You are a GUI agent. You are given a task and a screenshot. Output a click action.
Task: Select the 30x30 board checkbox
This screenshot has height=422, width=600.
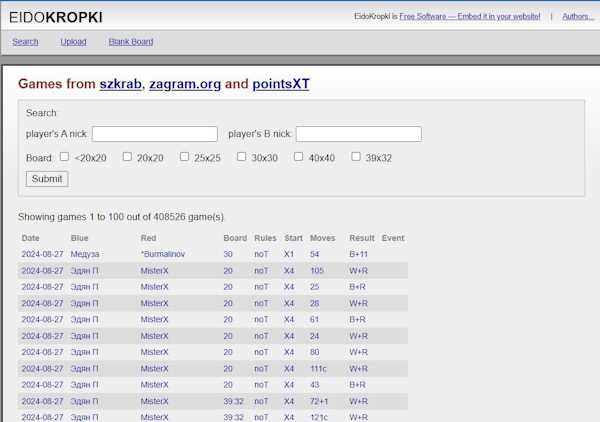click(241, 157)
